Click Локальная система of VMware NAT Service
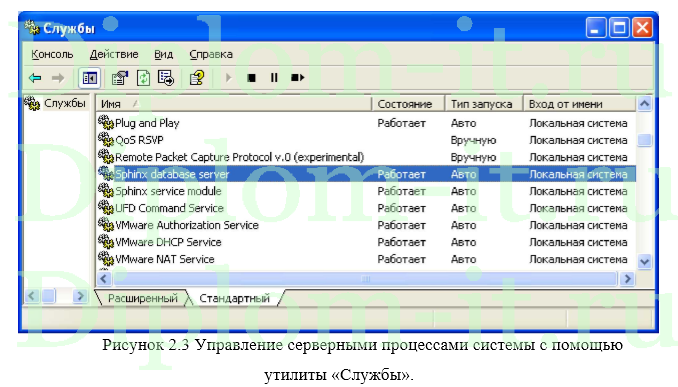This screenshot has height=387, width=678. coord(578,259)
